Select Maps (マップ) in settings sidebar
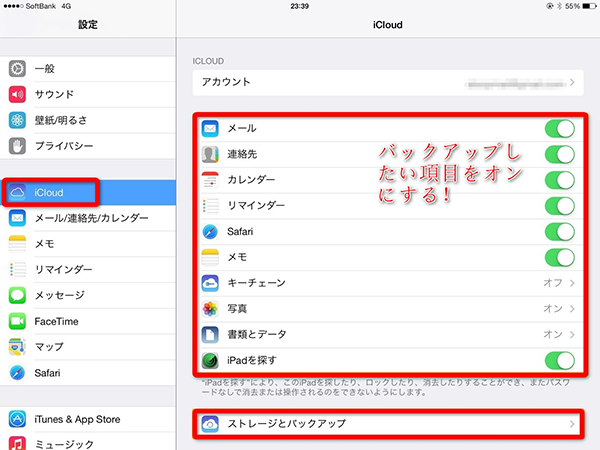The image size is (600, 450). 88,347
